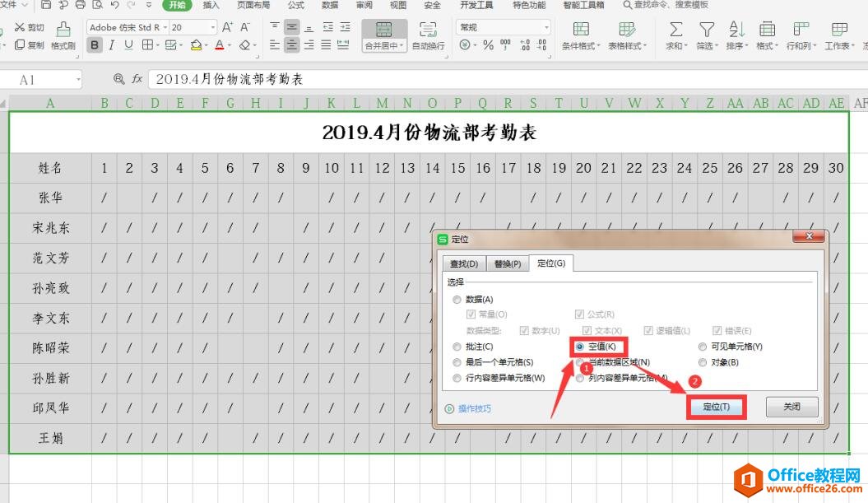Click the formula bar text 2019.4月份物流部考勤表
This screenshot has width=868, height=503.
point(230,79)
